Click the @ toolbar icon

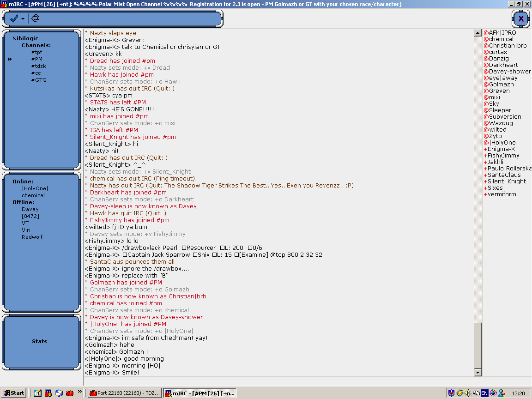point(35,18)
